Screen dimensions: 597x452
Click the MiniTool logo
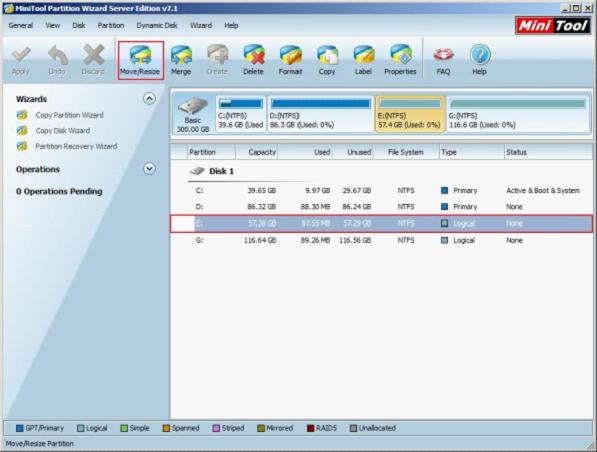click(553, 26)
